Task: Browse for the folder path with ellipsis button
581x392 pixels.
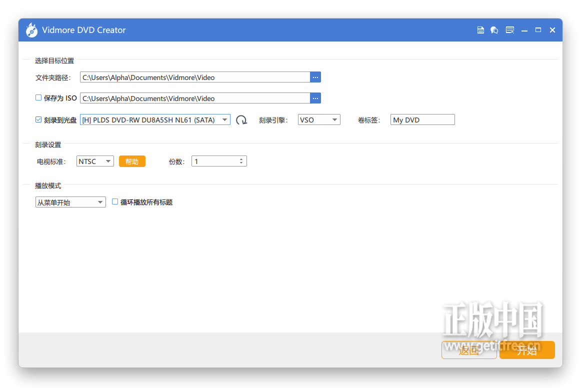Action: (x=315, y=77)
